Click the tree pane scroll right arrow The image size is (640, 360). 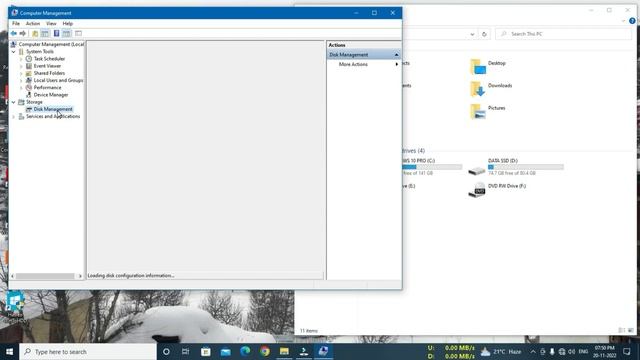(80, 276)
